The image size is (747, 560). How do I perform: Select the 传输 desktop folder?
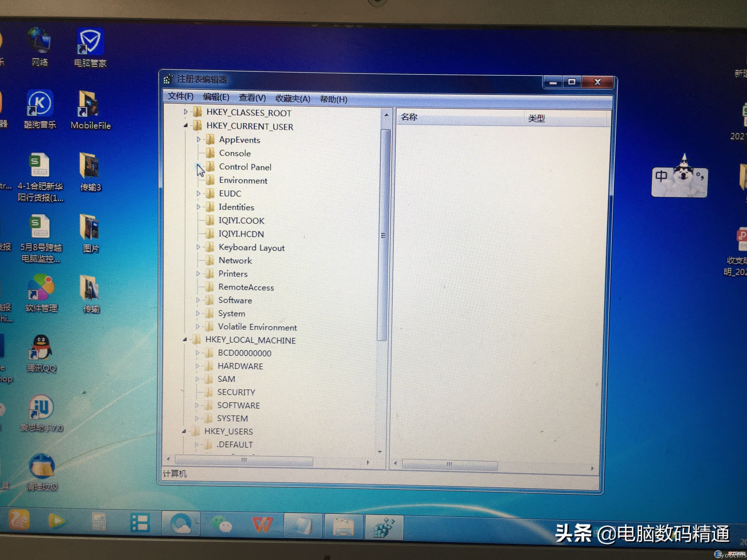tap(91, 294)
